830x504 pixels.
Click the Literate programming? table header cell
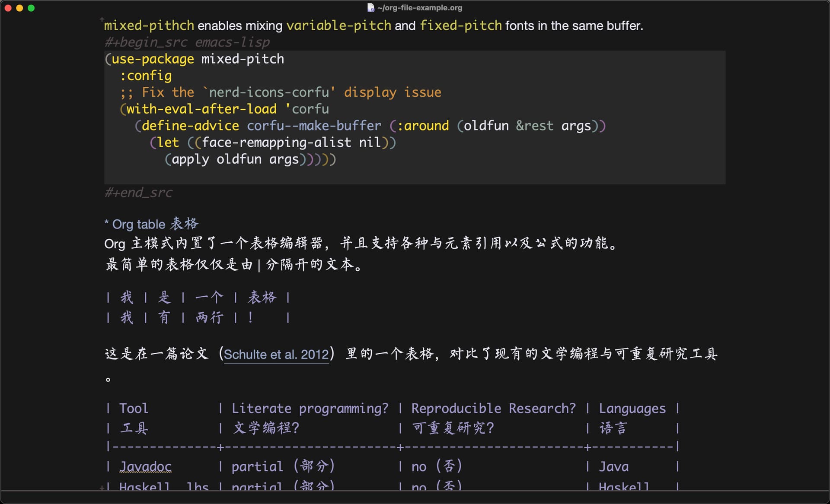[310, 409]
